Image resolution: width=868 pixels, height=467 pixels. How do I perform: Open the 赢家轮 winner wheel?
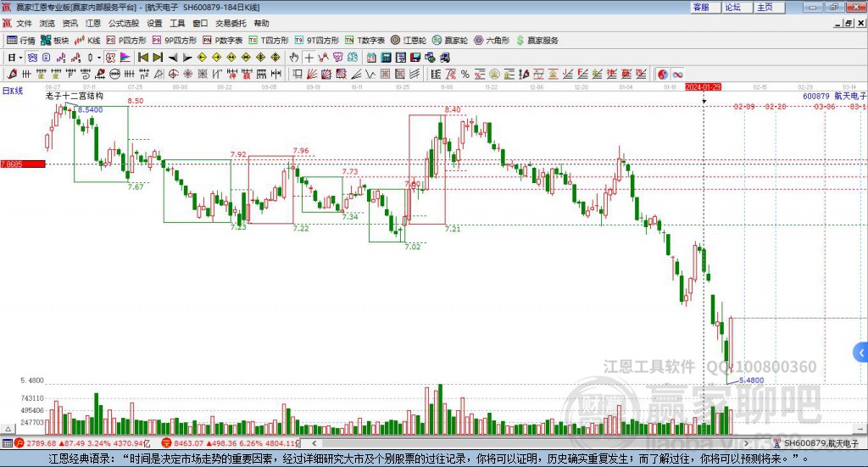click(x=449, y=41)
